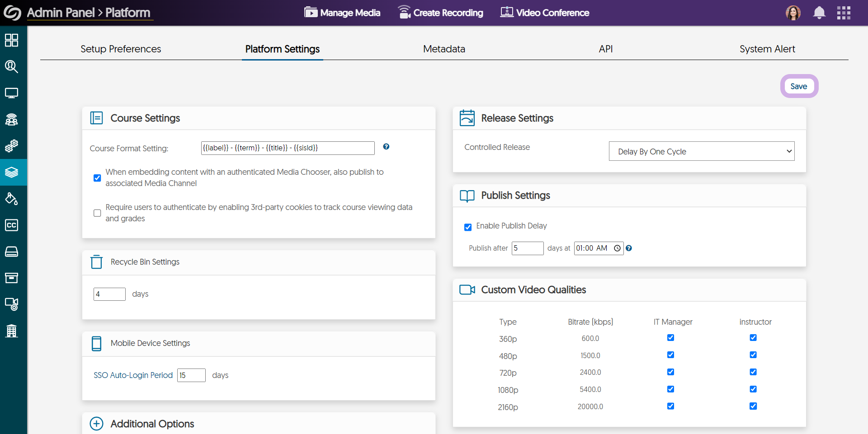Open Create Recording
The width and height of the screenshot is (868, 434).
pos(440,13)
